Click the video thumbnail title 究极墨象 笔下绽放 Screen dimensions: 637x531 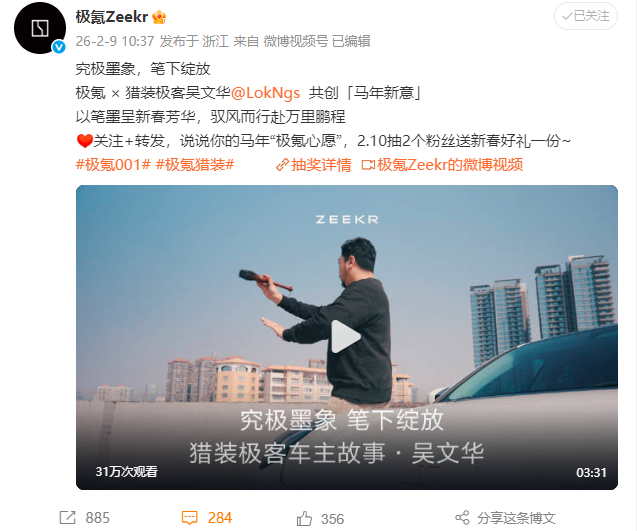(342, 420)
